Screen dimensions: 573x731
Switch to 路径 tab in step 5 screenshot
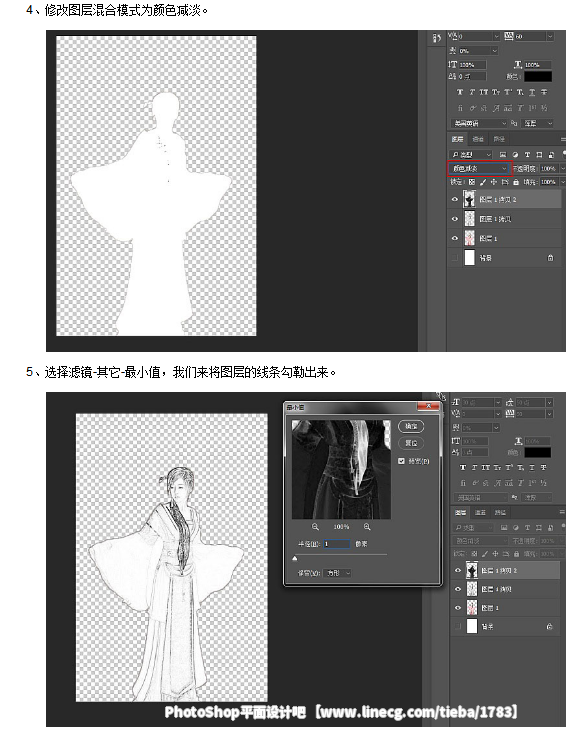click(500, 512)
